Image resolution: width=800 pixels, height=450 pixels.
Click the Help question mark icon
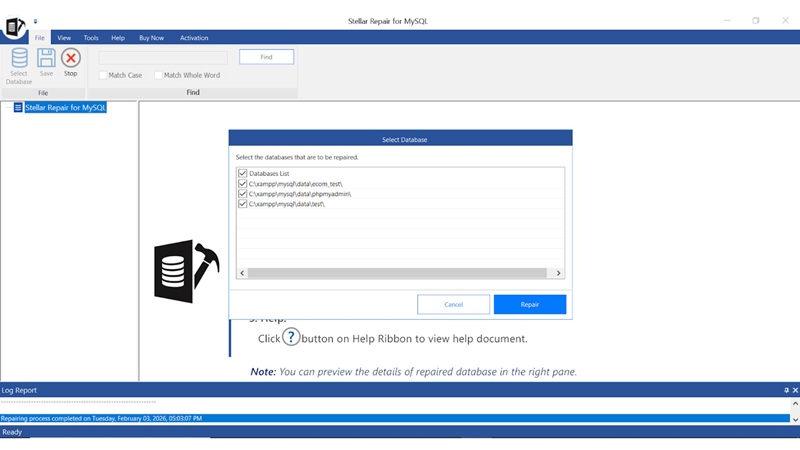(x=291, y=337)
